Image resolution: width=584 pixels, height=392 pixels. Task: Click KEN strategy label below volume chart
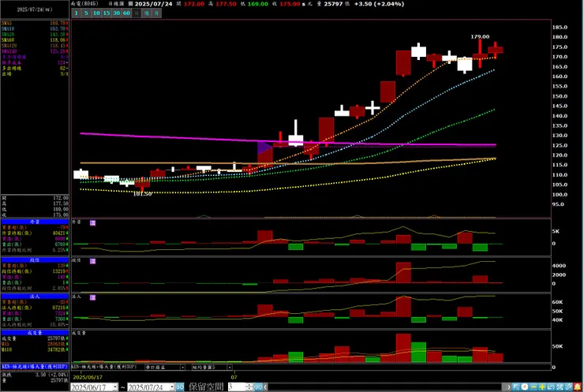click(104, 367)
